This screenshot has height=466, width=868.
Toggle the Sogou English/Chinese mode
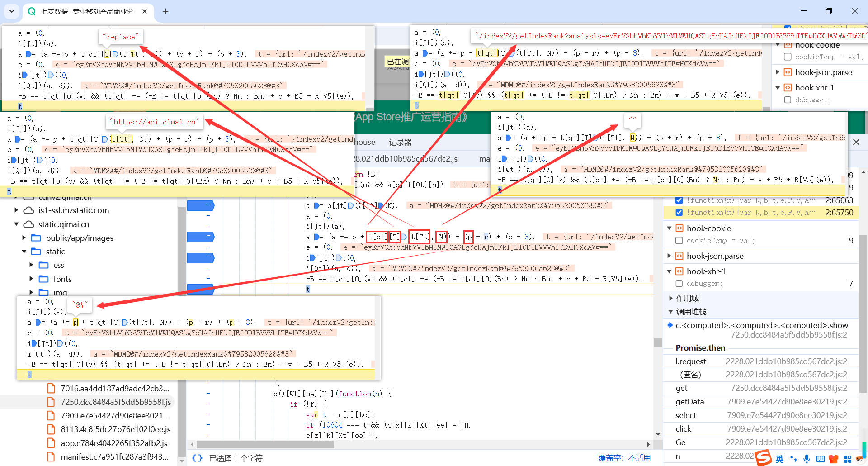[779, 459]
